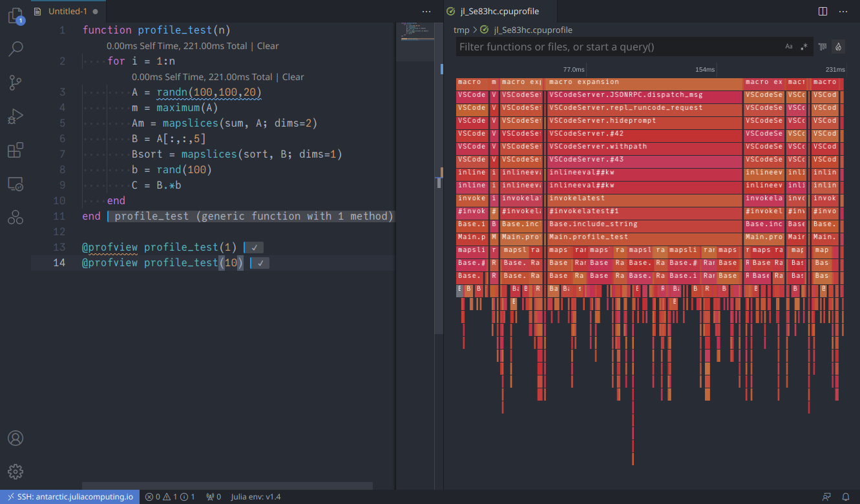Open the Extensions view
The width and height of the screenshot is (860, 504).
click(x=16, y=150)
